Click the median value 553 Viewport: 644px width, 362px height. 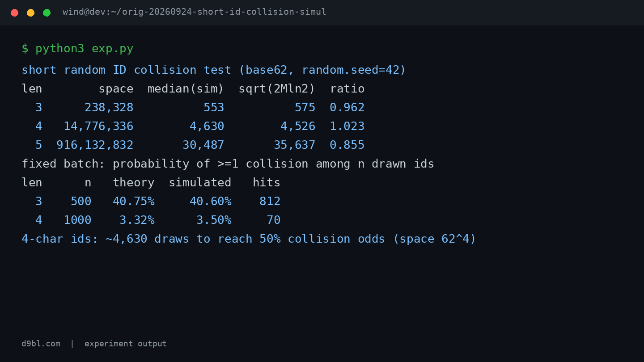pos(214,108)
